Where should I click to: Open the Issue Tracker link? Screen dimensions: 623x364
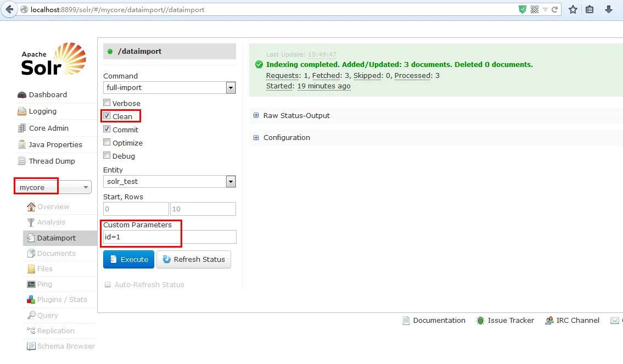[510, 320]
